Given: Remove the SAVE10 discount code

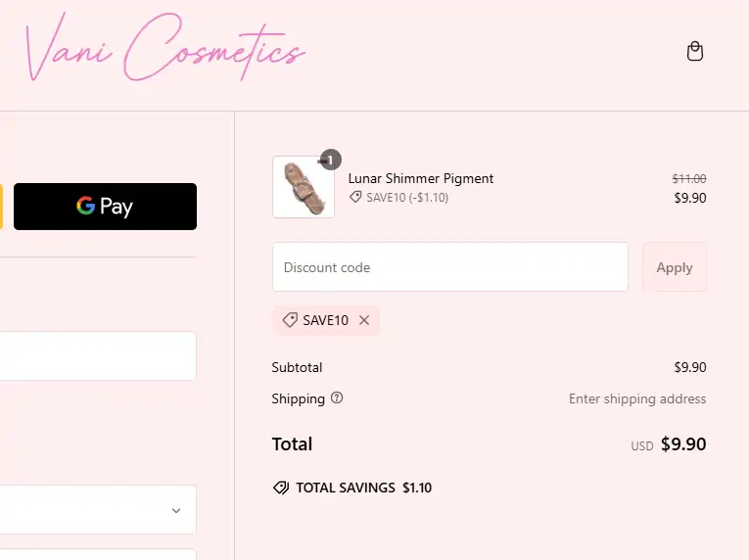Looking at the screenshot, I should 364,320.
